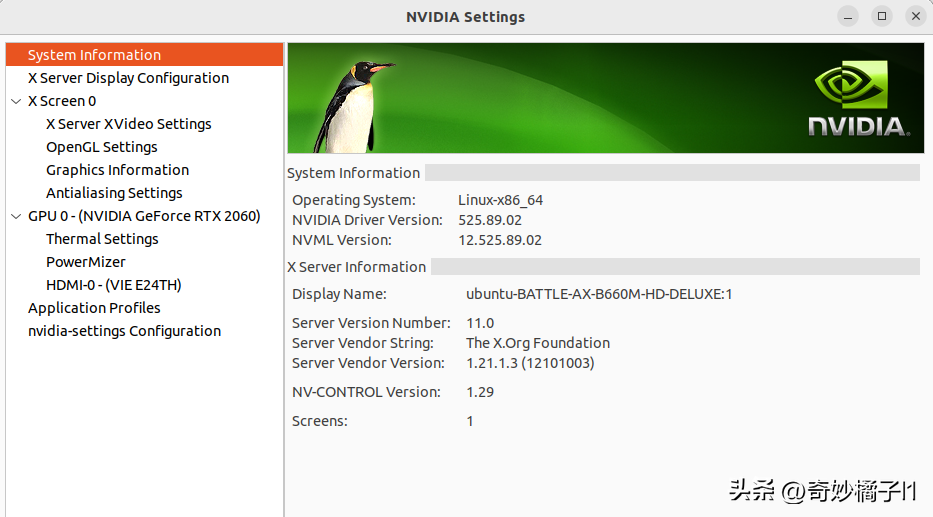Open Thermal Settings page
The image size is (933, 517).
click(x=102, y=239)
